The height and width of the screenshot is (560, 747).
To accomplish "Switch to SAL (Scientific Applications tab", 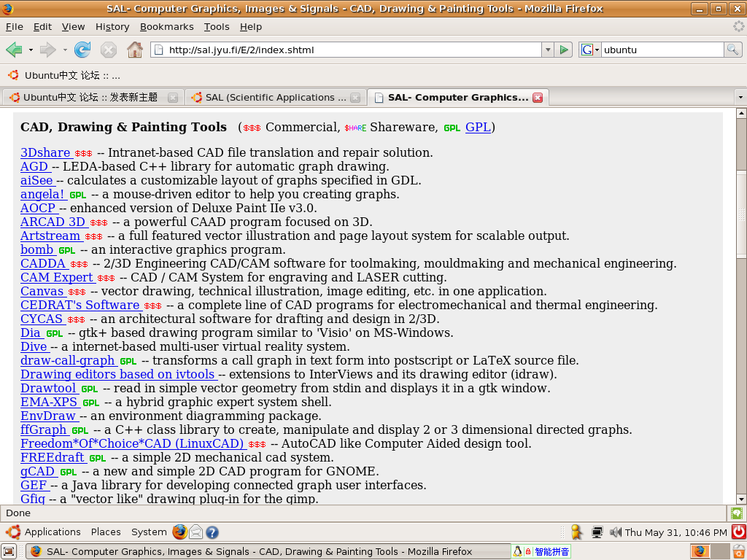I will (x=275, y=97).
